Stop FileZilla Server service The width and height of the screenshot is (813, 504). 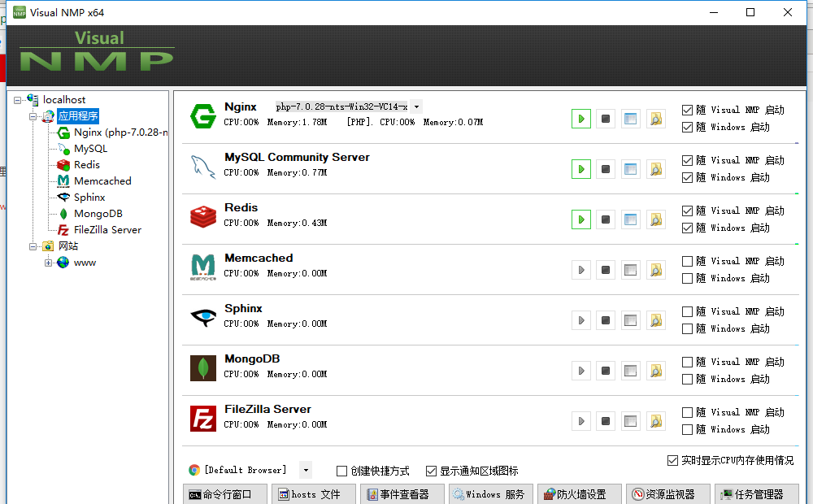click(x=606, y=420)
